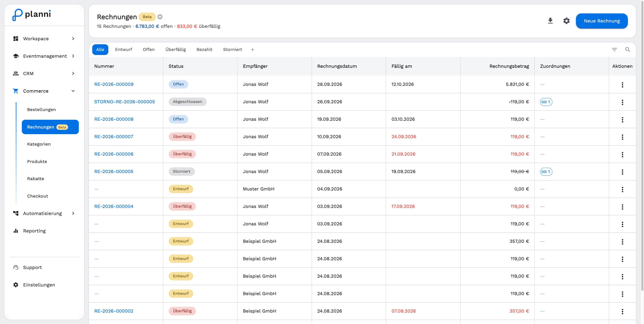This screenshot has height=324, width=644.
Task: Expand the Automatisierung menu
Action: [x=44, y=213]
